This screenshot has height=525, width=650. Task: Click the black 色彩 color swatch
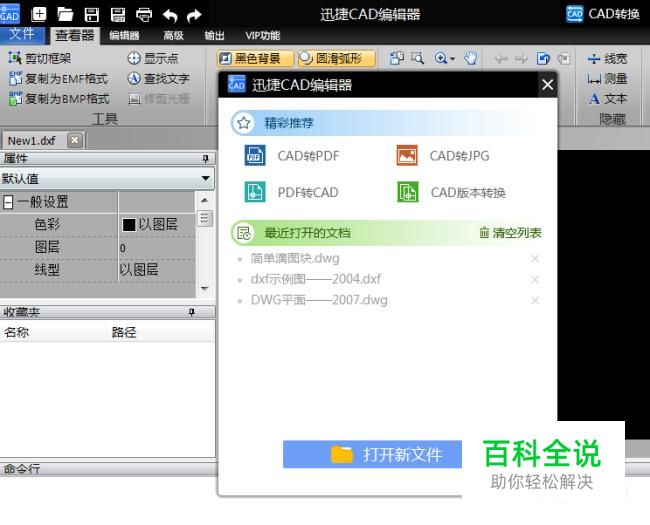pos(129,225)
